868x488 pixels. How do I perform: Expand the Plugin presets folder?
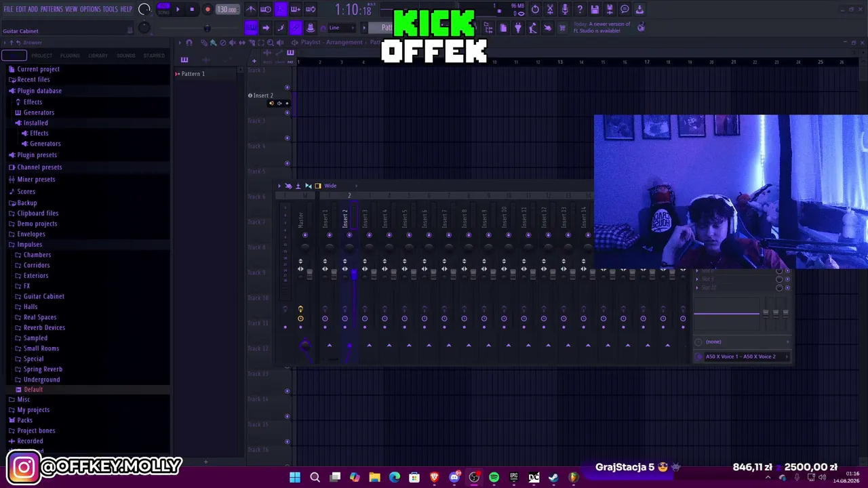click(37, 155)
